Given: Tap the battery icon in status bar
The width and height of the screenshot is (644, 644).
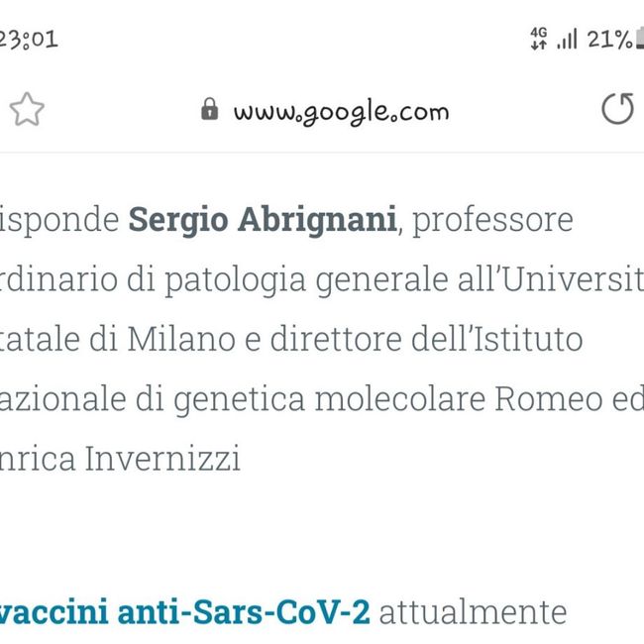Looking at the screenshot, I should pyautogui.click(x=639, y=39).
